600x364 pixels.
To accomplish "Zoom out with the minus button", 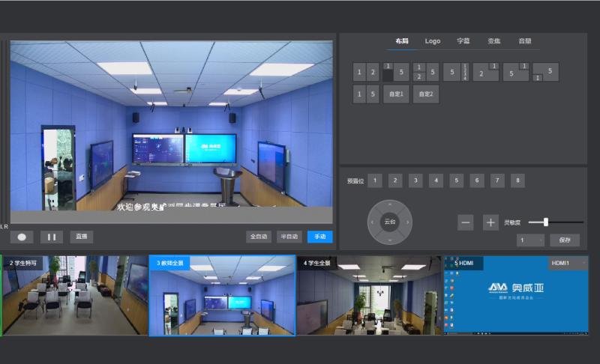I will tap(466, 222).
